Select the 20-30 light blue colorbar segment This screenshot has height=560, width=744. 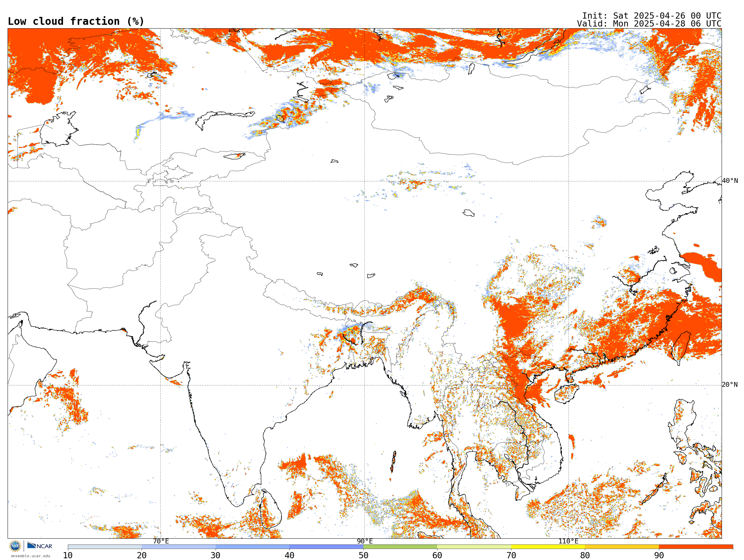click(178, 547)
